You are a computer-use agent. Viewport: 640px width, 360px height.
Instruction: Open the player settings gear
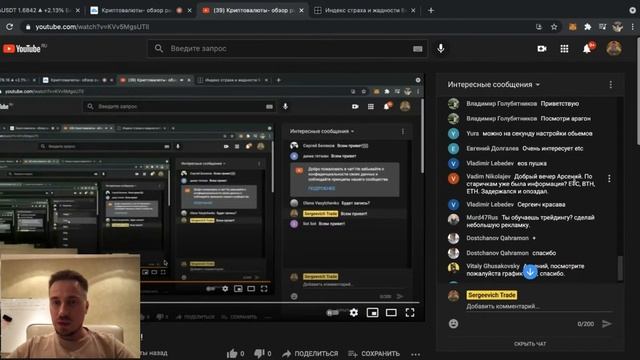353,313
